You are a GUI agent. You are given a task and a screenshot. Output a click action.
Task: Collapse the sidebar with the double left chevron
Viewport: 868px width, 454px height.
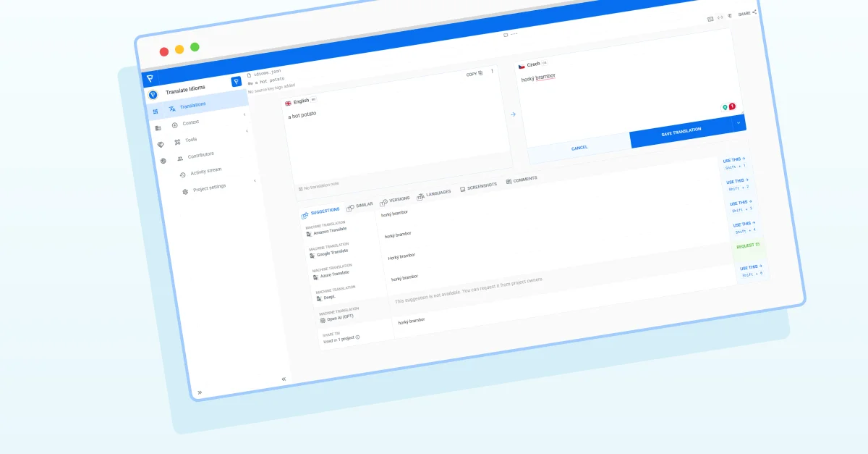click(284, 379)
